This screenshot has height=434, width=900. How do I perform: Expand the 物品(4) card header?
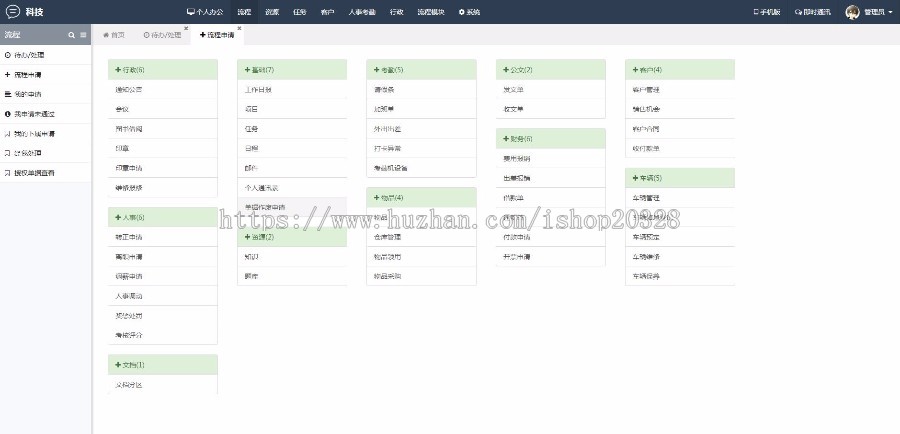tap(421, 197)
